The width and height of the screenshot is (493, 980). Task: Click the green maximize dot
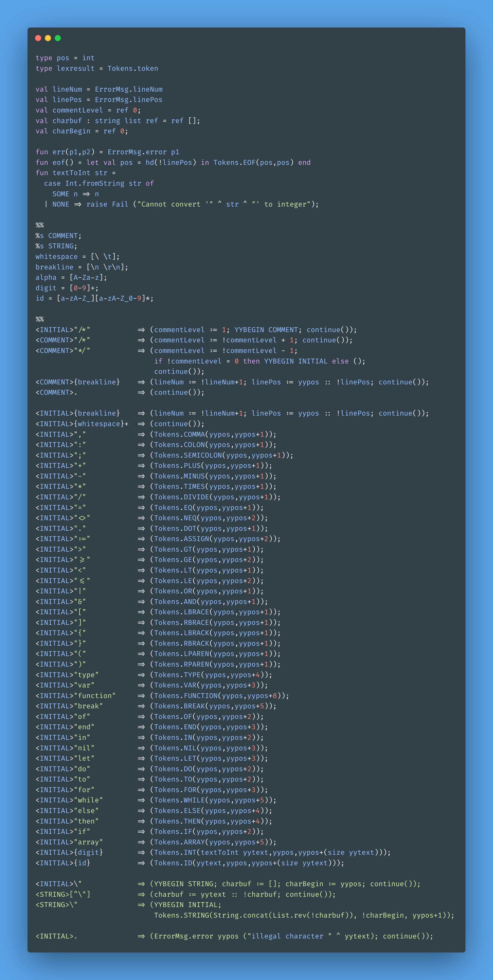58,38
